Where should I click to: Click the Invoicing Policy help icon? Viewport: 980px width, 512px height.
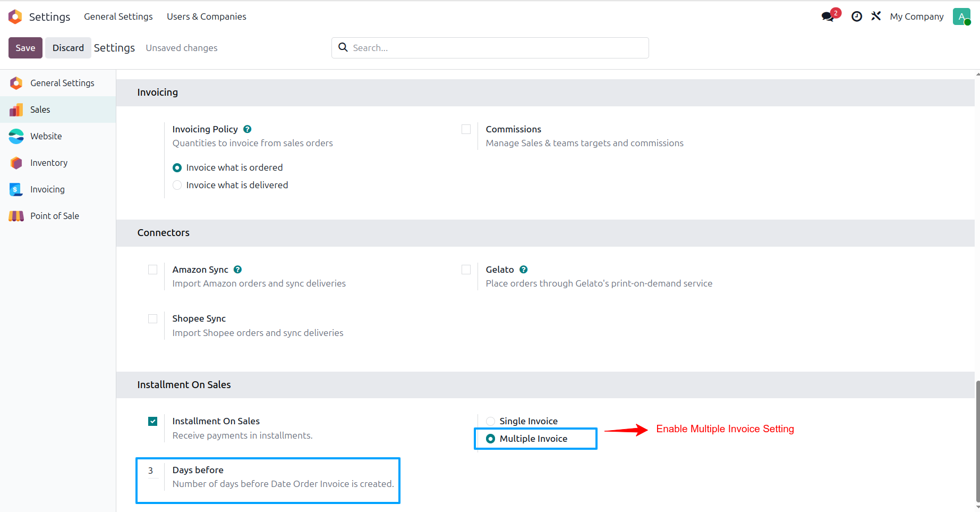tap(248, 129)
